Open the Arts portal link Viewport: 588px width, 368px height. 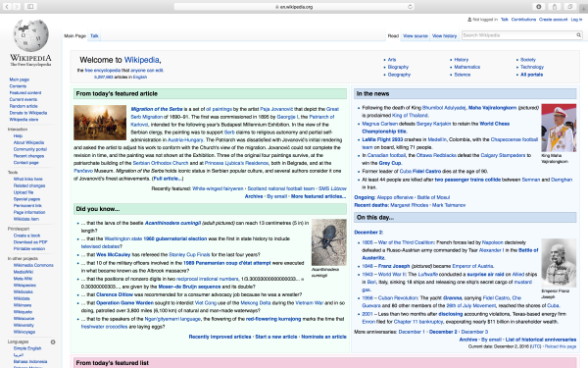tap(392, 60)
